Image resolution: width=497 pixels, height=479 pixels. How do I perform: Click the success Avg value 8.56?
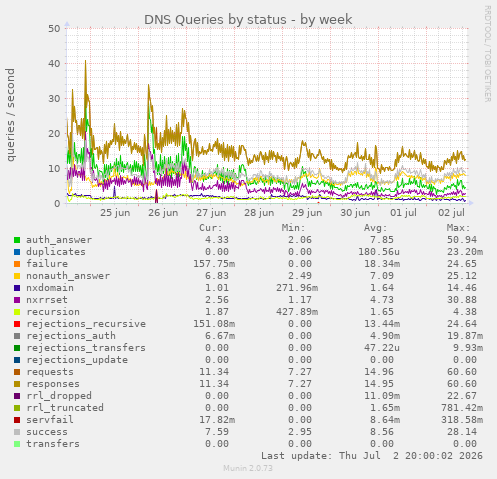(382, 432)
